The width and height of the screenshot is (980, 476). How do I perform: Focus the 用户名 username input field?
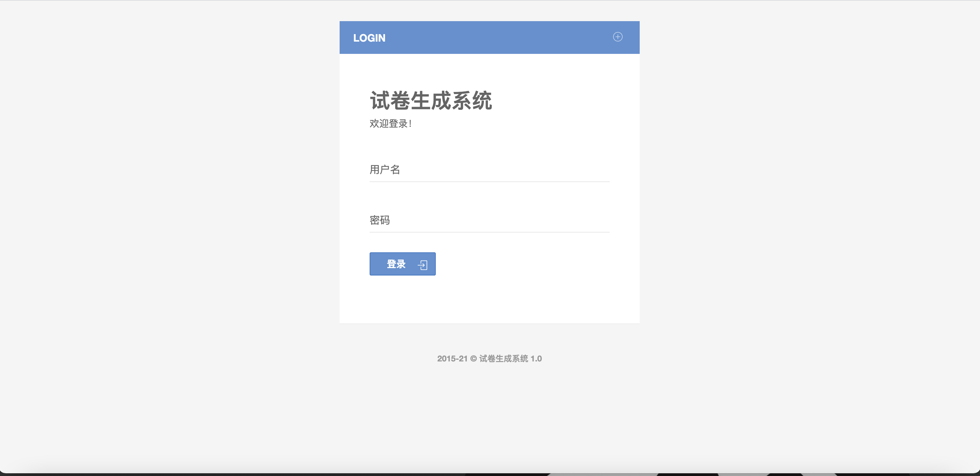click(489, 170)
